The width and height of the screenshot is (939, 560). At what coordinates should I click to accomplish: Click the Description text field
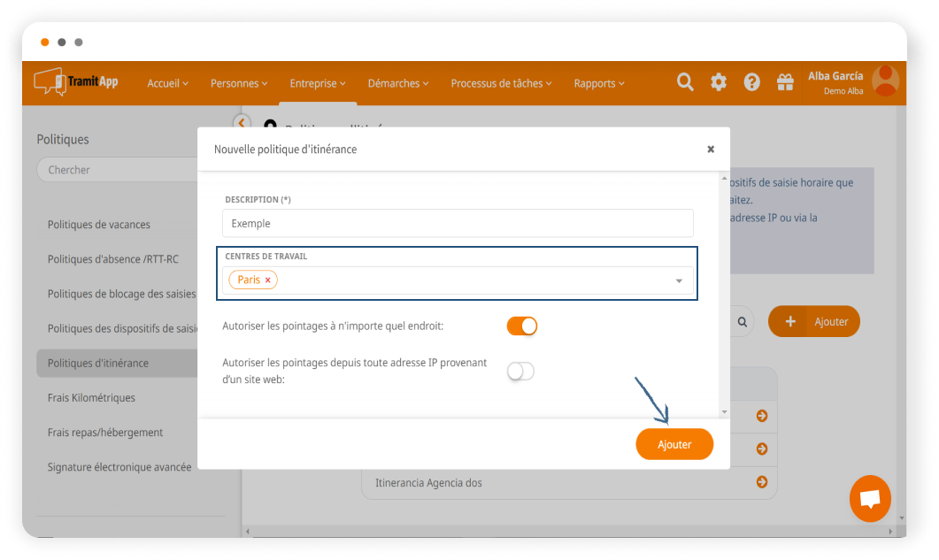pyautogui.click(x=458, y=224)
